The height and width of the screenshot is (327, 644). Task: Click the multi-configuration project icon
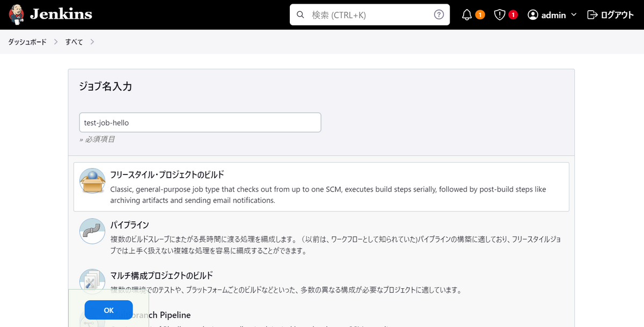92,281
